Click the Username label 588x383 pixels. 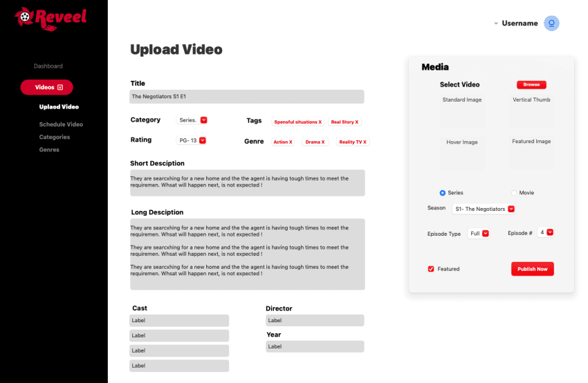point(520,24)
